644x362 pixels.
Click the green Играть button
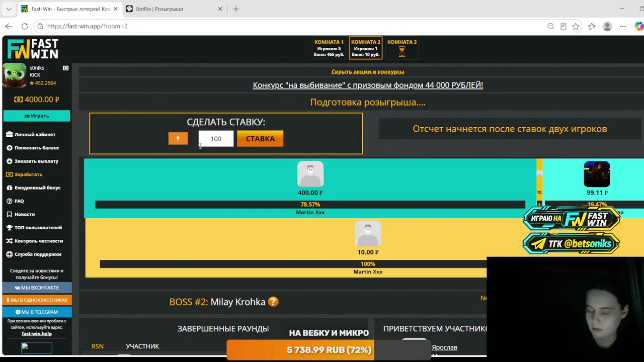click(37, 116)
